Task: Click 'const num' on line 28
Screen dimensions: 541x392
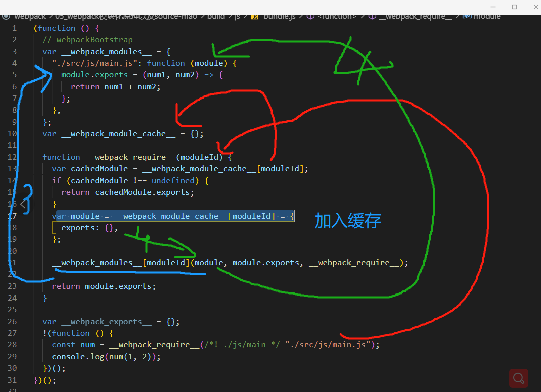Action: click(73, 345)
